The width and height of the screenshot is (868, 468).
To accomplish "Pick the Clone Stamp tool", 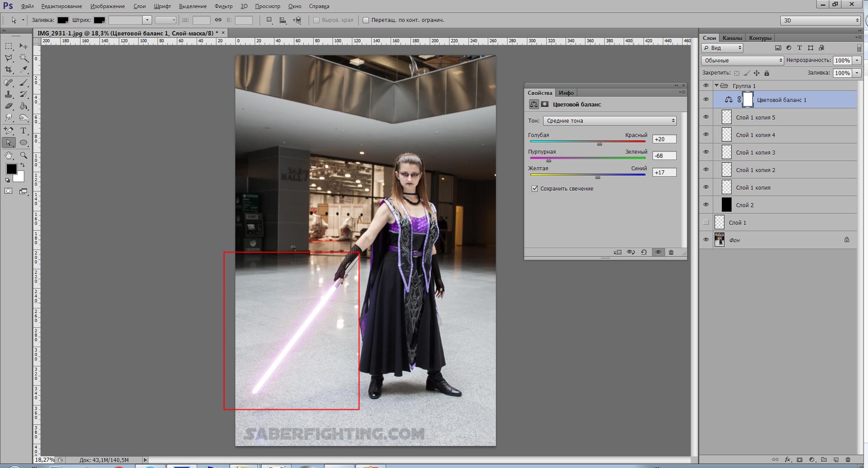I will (x=9, y=94).
